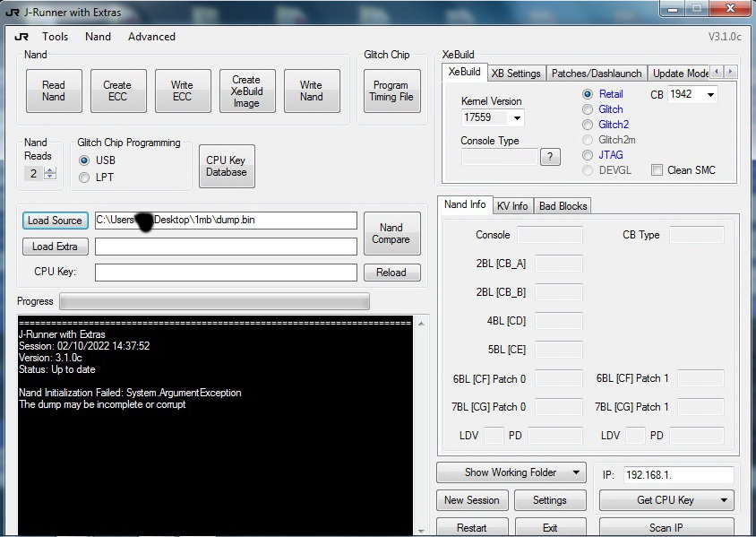Click the log scrollbar up arrow
756x537 pixels.
421,324
